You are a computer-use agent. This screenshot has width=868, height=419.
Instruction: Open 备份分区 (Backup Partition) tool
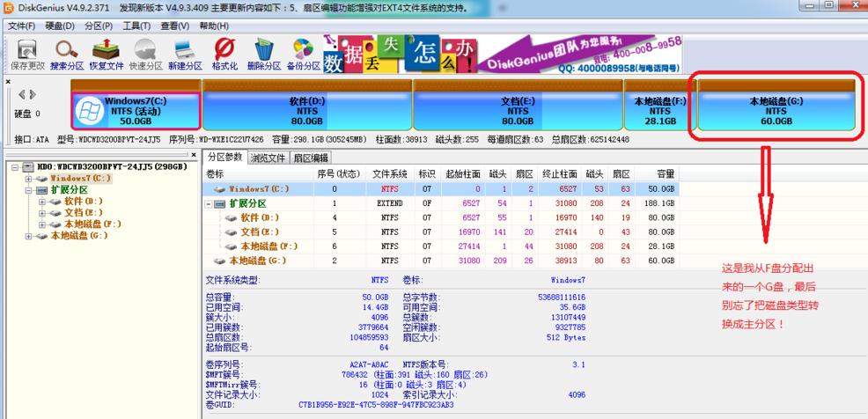[x=303, y=53]
